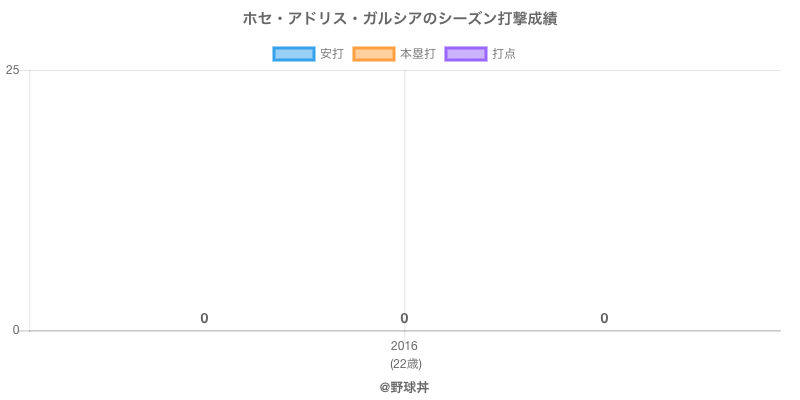800x400 pixels.
Task: Click the 25 label on the y-axis
Action: (x=12, y=70)
